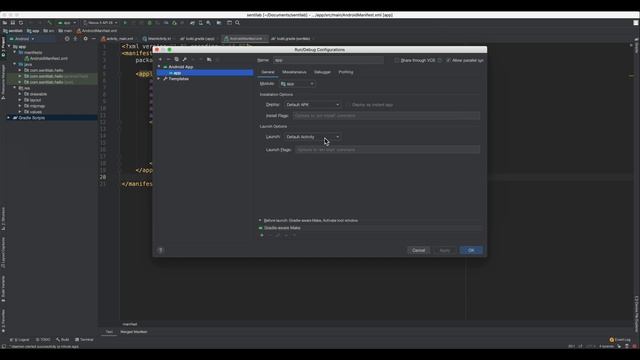Open edit templates wrench icon in dialog toolbar
The height and width of the screenshot is (360, 640).
tap(184, 60)
